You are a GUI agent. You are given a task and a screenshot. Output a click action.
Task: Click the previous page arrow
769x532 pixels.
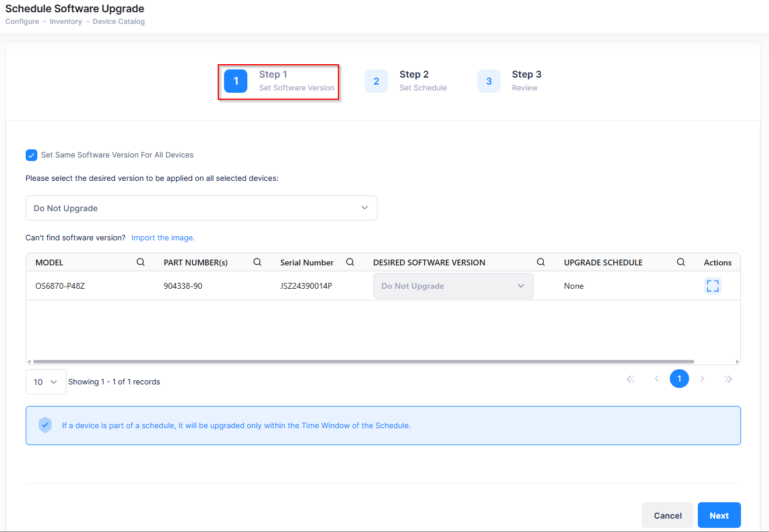[x=656, y=379]
